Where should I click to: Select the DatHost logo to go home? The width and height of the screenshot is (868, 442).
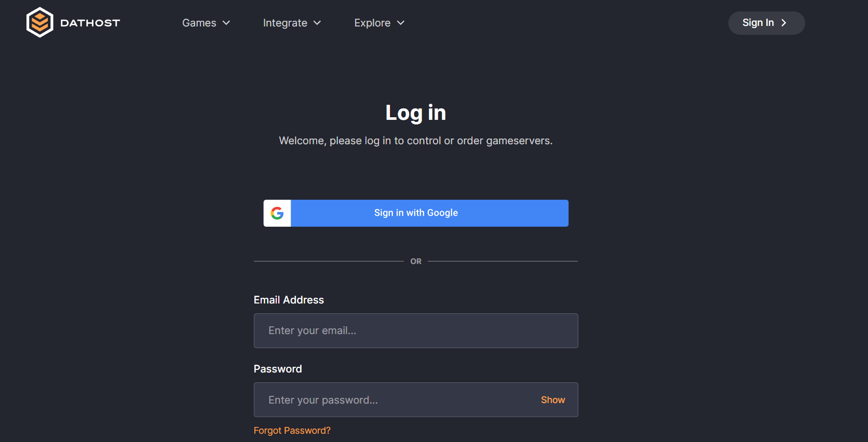pyautogui.click(x=73, y=22)
